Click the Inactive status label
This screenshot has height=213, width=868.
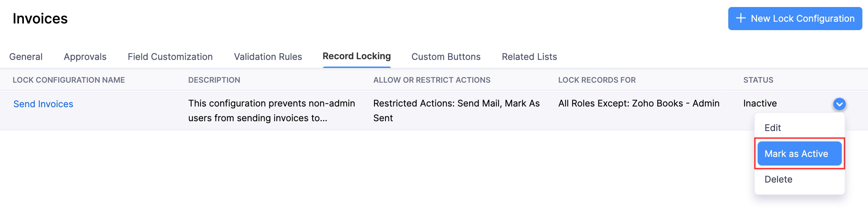759,103
